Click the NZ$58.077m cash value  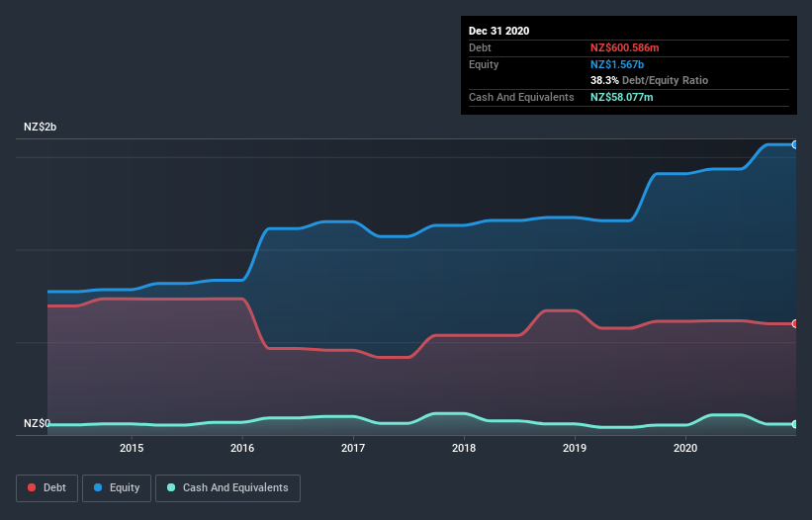pyautogui.click(x=621, y=97)
